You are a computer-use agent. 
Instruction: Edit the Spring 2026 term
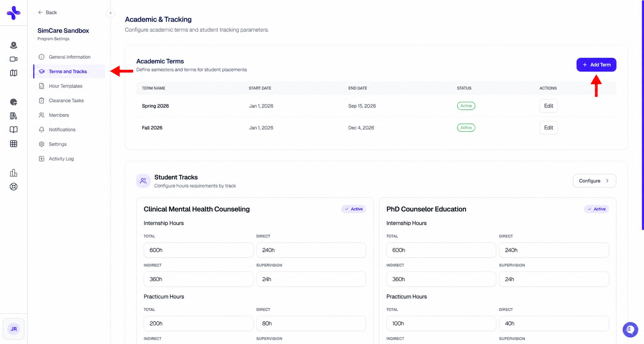(548, 106)
